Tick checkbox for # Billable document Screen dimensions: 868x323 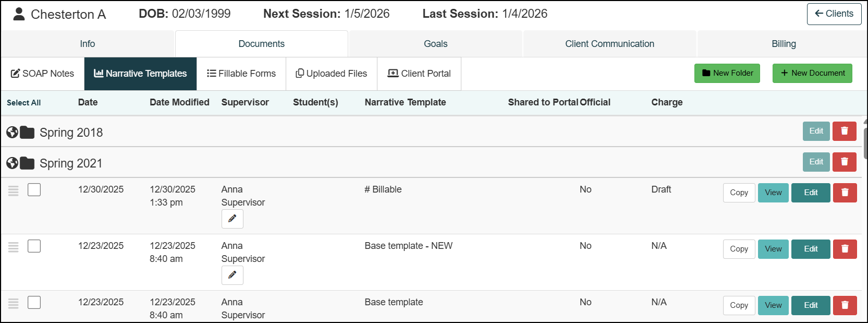point(34,190)
